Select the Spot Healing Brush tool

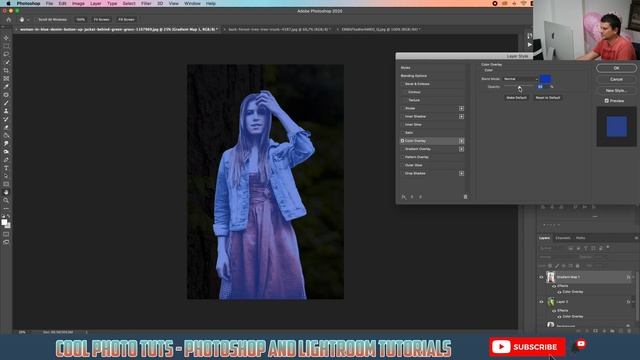click(x=6, y=95)
